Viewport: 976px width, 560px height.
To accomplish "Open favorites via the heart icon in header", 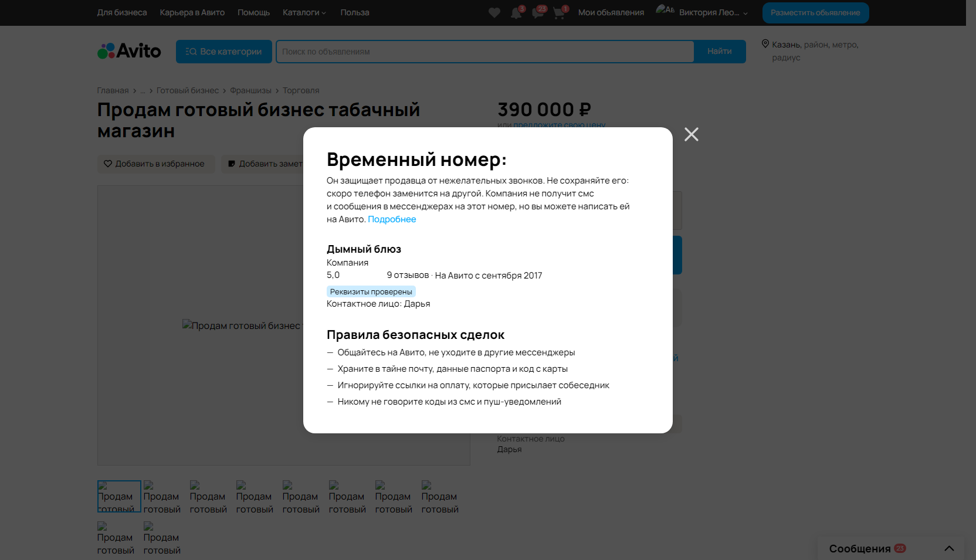I will pos(494,12).
